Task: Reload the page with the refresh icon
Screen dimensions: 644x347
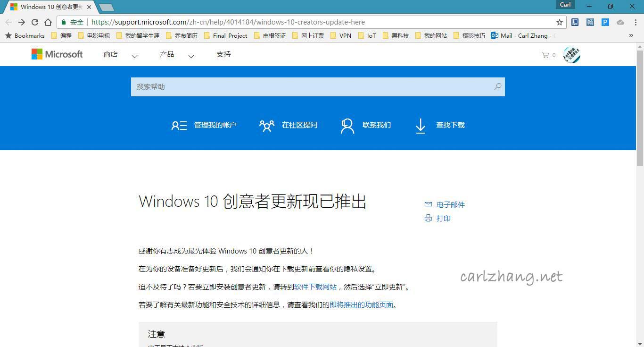Action: (x=34, y=22)
